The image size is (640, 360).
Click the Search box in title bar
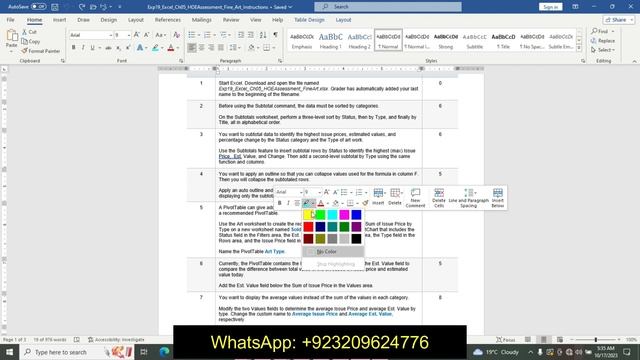(x=388, y=7)
